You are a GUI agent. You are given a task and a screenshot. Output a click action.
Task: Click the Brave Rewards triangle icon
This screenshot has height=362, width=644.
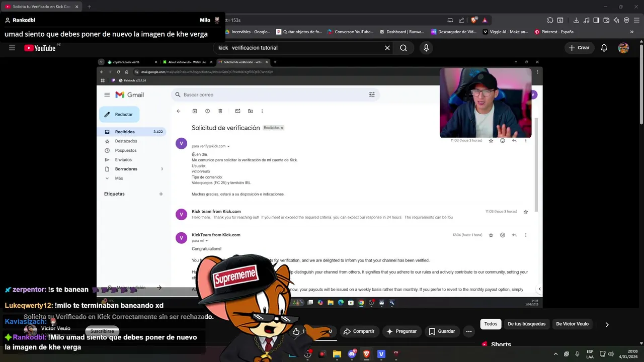(485, 20)
